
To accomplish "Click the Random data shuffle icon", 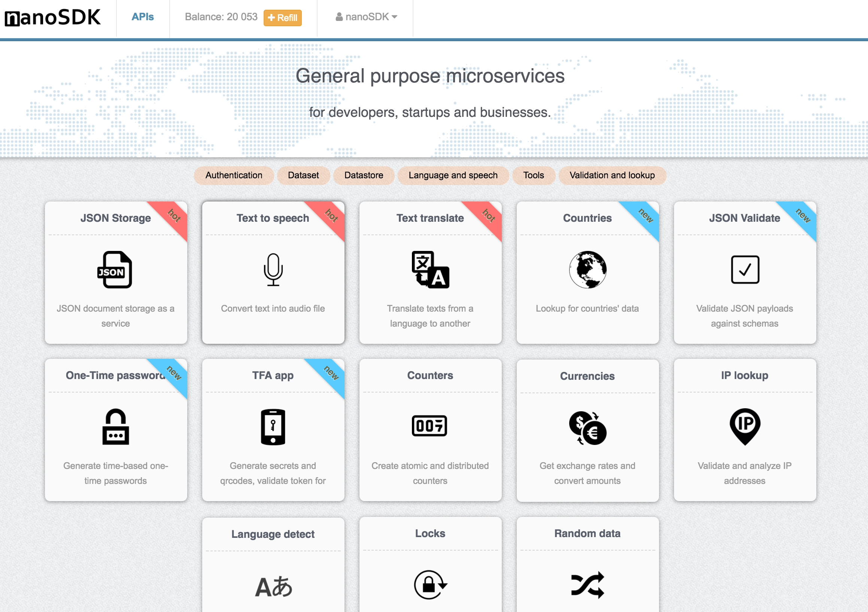I will 588,585.
